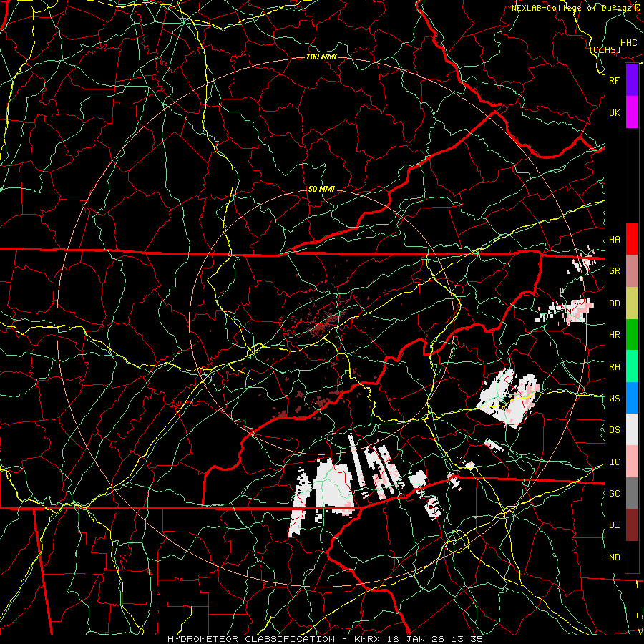Click the magenta UK legend color swatch

(632, 112)
